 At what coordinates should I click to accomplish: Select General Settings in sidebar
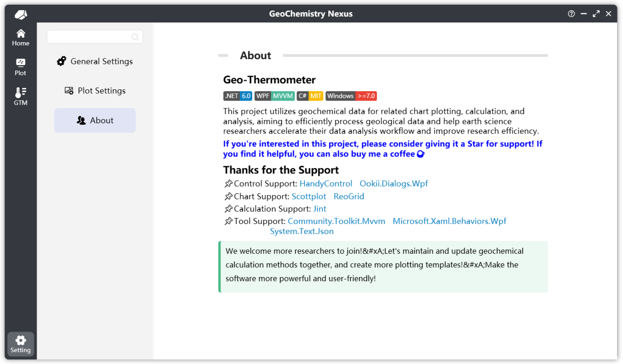[95, 61]
